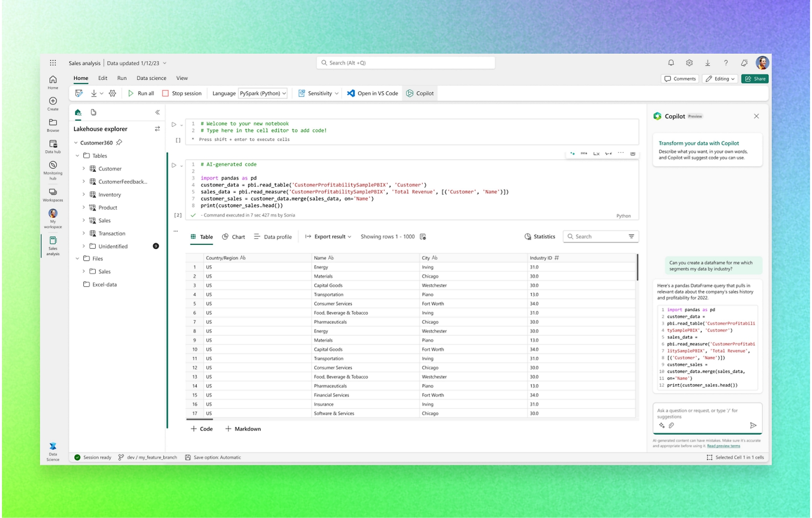Open the View tab
The image size is (812, 518).
point(182,78)
